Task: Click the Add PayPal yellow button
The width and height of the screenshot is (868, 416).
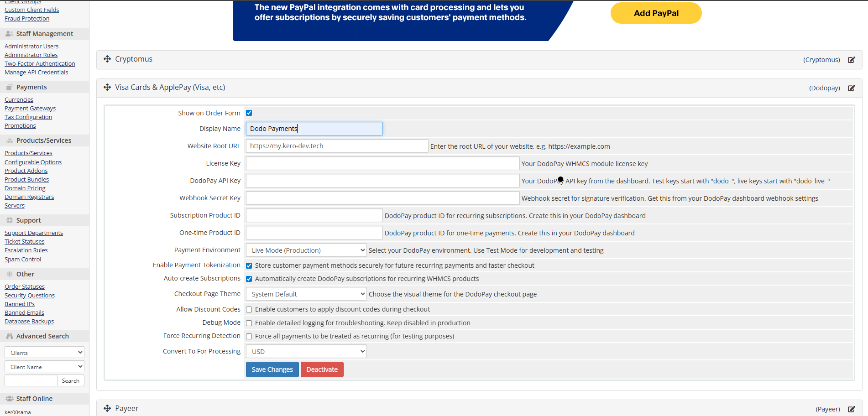Action: pyautogui.click(x=656, y=13)
